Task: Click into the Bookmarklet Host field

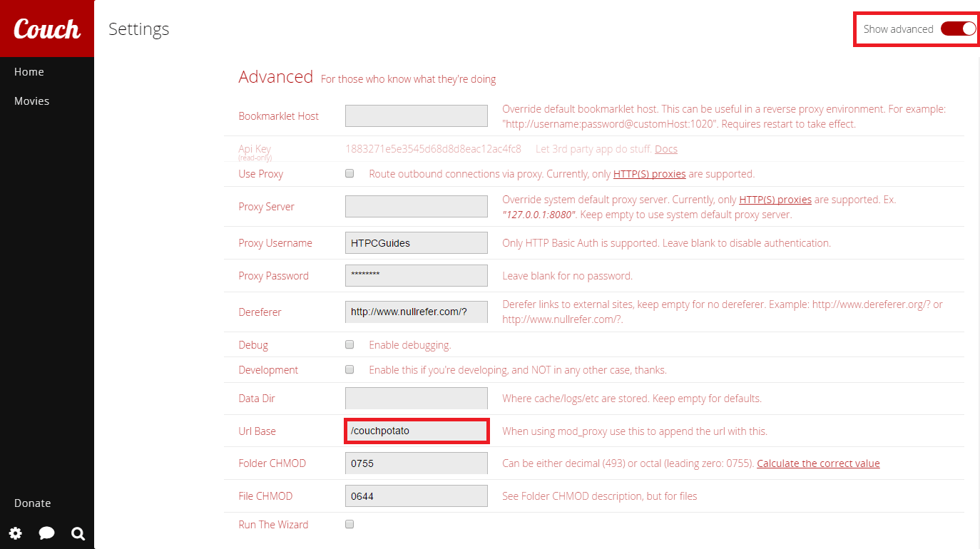Action: (417, 116)
